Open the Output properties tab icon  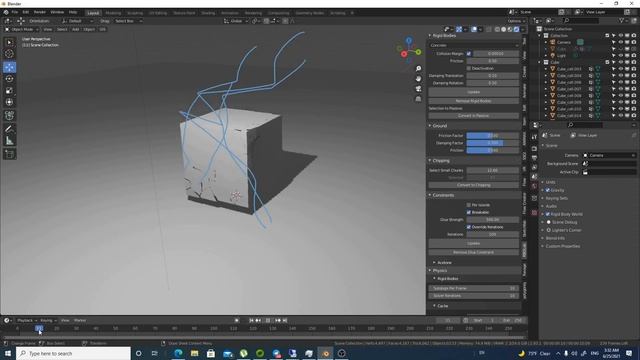pyautogui.click(x=534, y=158)
